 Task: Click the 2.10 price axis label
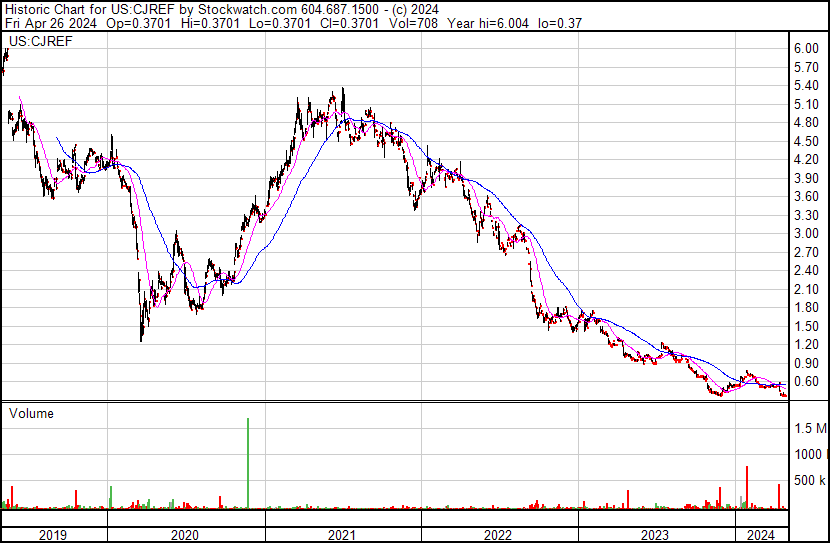(x=806, y=289)
